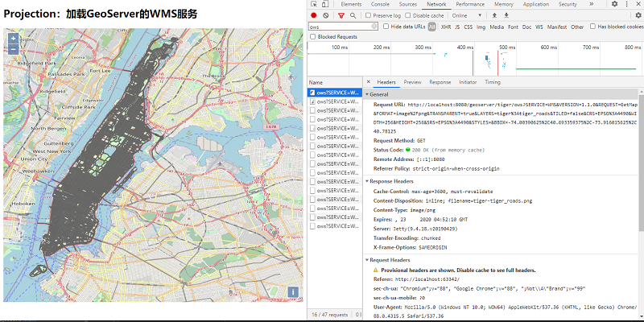
Task: Tick the Hide data URLs checkbox
Action: point(386,27)
